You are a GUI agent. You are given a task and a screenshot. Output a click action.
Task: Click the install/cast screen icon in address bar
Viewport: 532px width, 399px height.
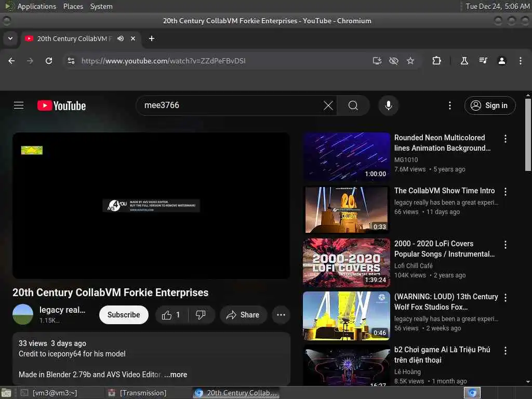(x=377, y=61)
